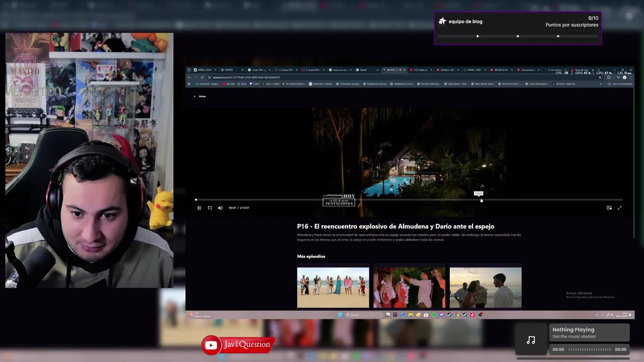Image resolution: width=644 pixels, height=362 pixels.
Task: Open the browser extensions icon
Action: 609,77
